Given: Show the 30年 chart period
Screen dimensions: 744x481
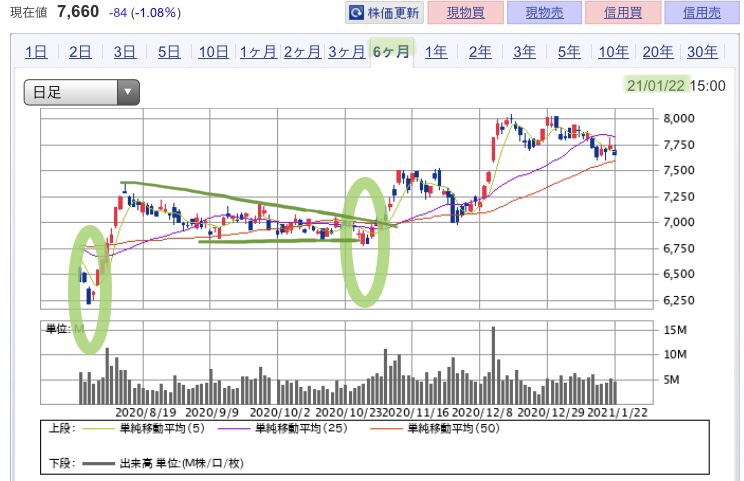Looking at the screenshot, I should [702, 52].
